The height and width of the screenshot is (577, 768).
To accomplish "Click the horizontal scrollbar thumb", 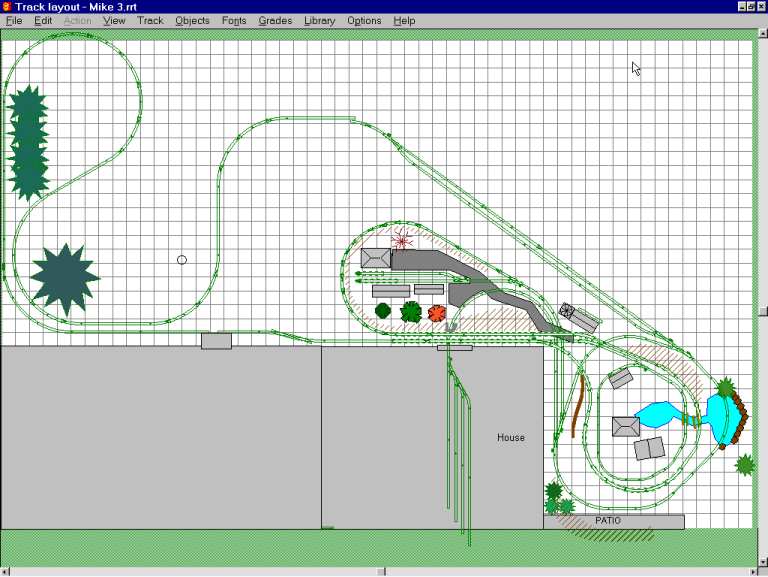I will [381, 572].
